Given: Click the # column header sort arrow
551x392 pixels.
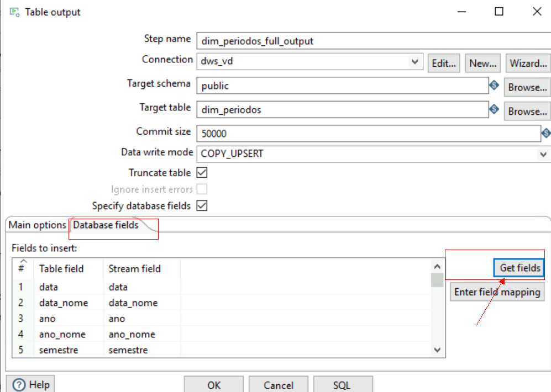Looking at the screenshot, I should click(23, 261).
